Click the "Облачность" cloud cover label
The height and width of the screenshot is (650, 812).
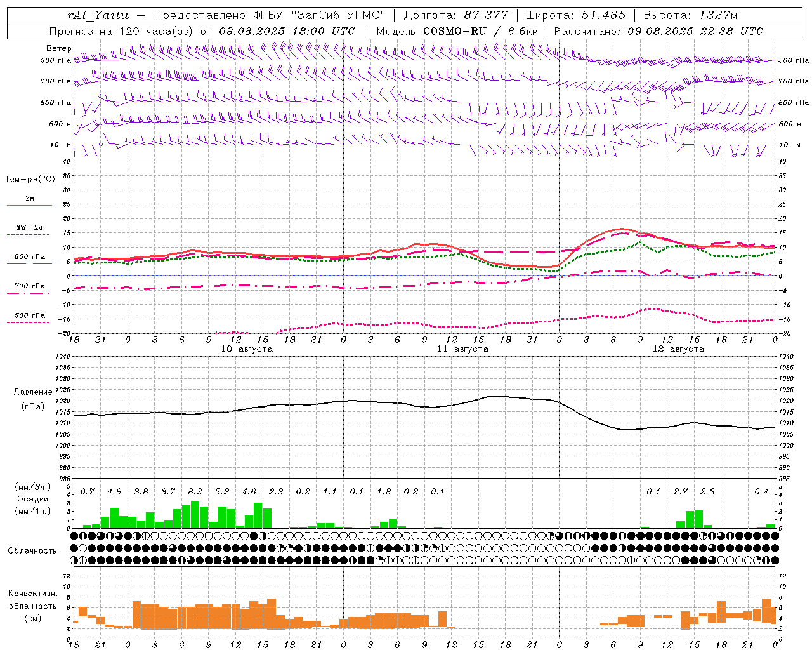32,551
